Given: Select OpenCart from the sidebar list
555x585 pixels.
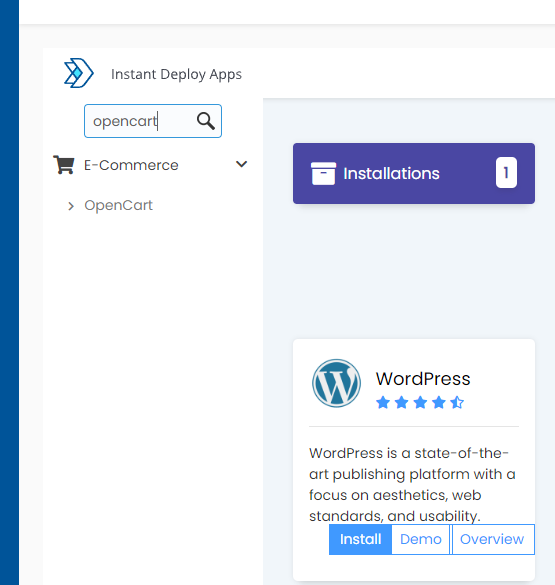Looking at the screenshot, I should point(119,205).
